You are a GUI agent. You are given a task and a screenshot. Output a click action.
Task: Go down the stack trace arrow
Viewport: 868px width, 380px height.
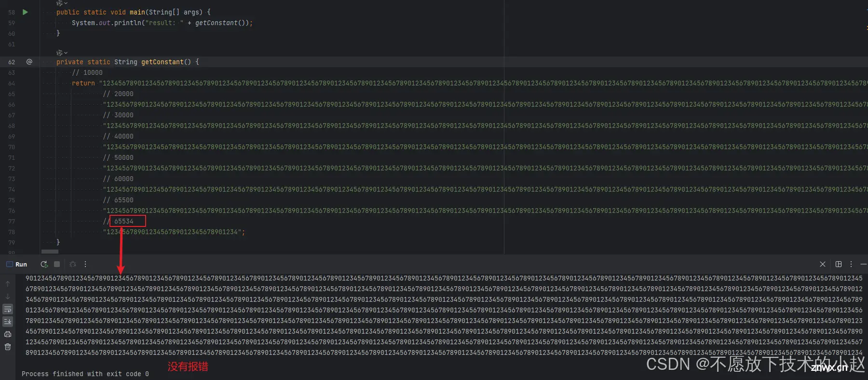tap(8, 296)
